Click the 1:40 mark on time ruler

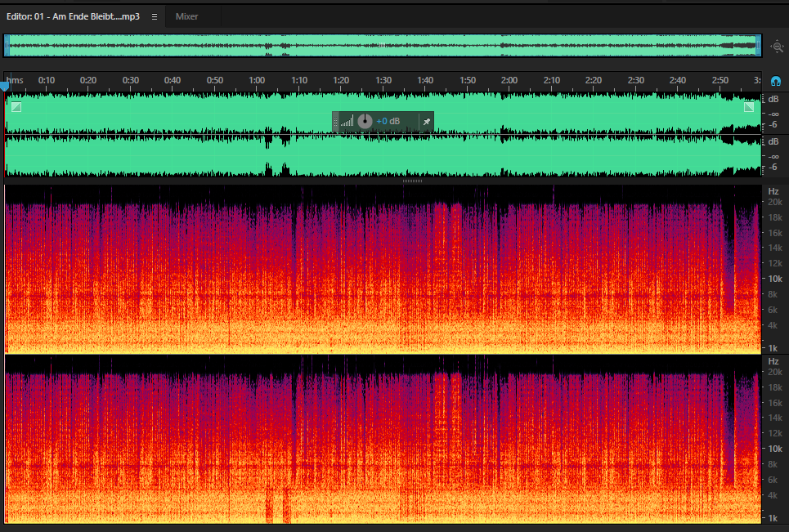coord(425,80)
